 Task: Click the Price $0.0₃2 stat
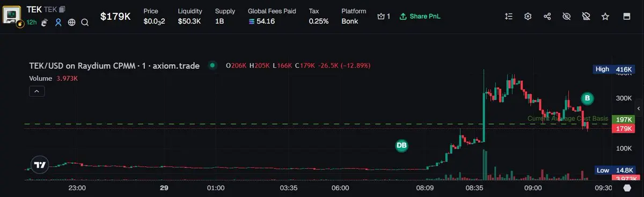154,16
